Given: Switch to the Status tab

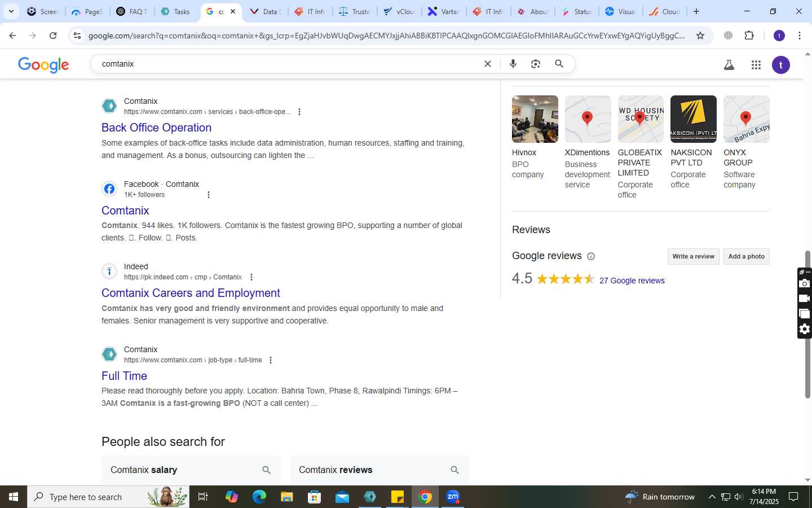Looking at the screenshot, I should pyautogui.click(x=576, y=11).
